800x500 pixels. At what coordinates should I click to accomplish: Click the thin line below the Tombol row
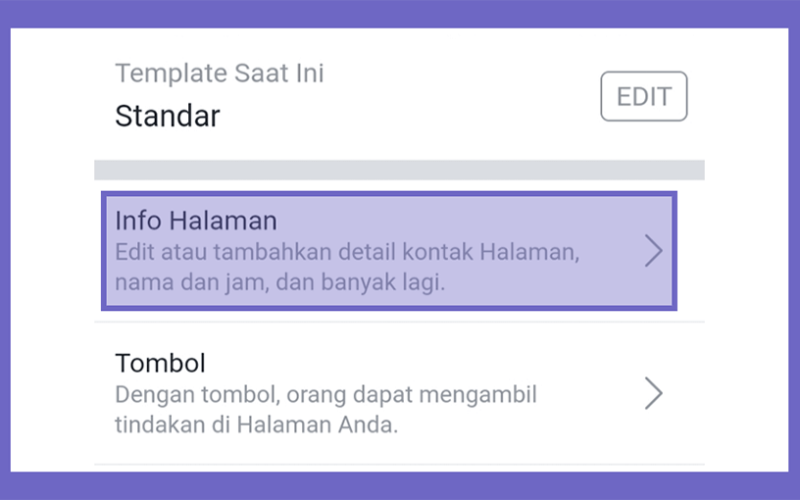399,464
